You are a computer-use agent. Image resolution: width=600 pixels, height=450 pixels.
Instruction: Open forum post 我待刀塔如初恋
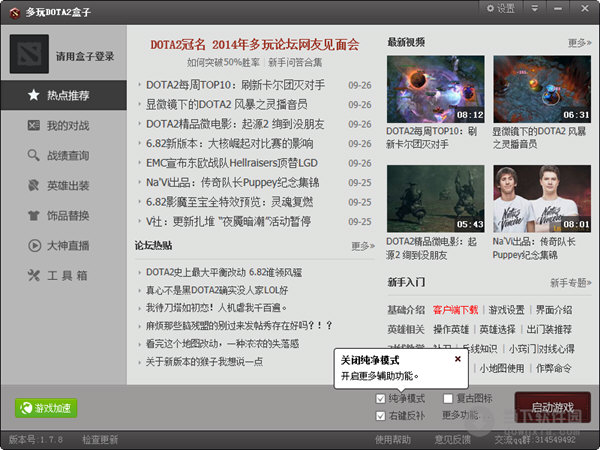[216, 308]
